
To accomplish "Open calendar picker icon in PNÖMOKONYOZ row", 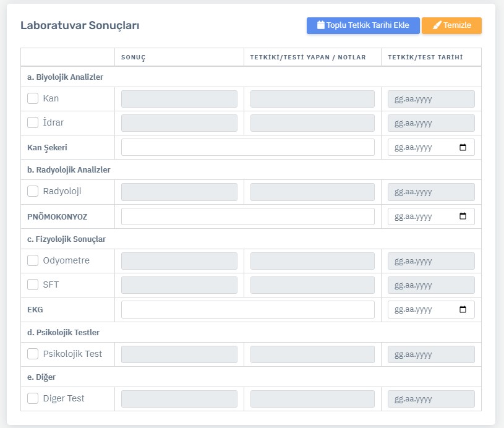I will [x=463, y=216].
